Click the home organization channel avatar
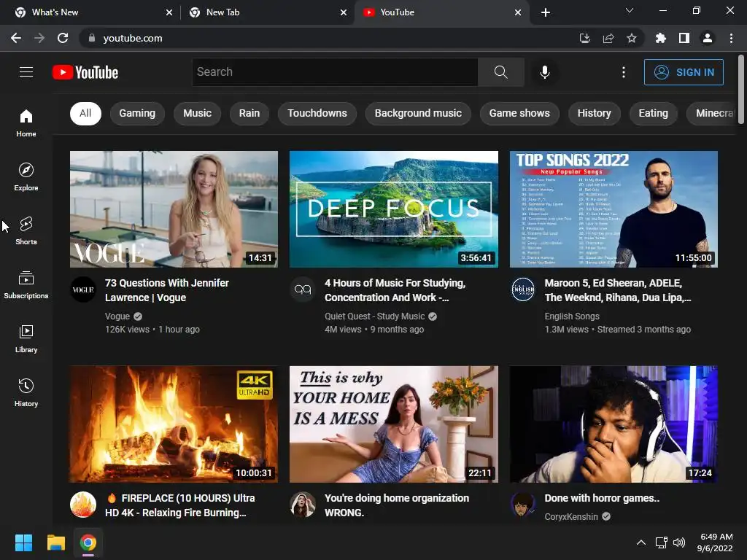 (x=303, y=505)
